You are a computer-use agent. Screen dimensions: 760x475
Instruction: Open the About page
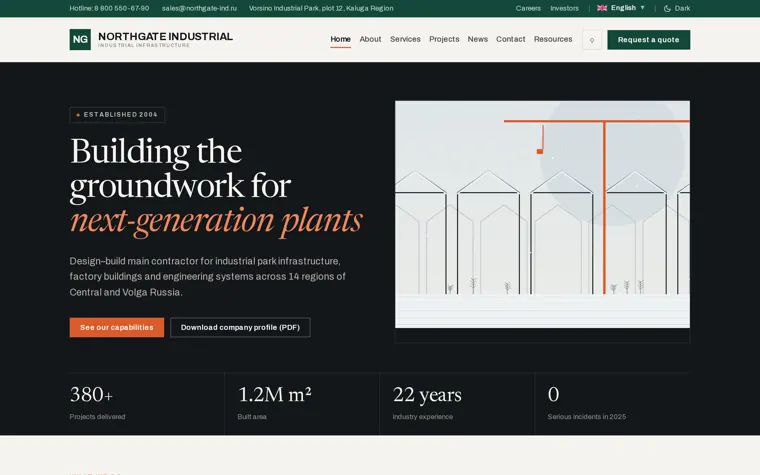[x=370, y=39]
